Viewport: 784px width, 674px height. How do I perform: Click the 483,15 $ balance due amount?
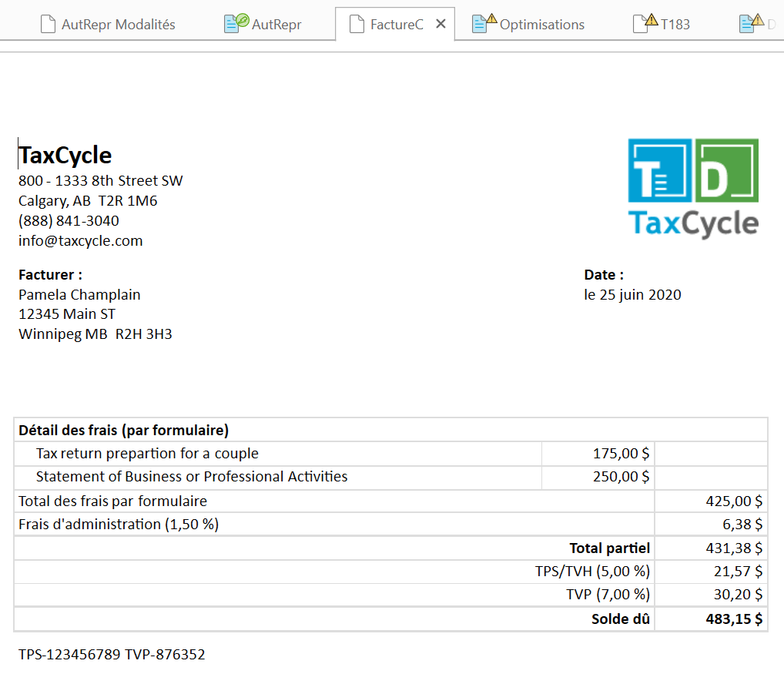click(733, 619)
